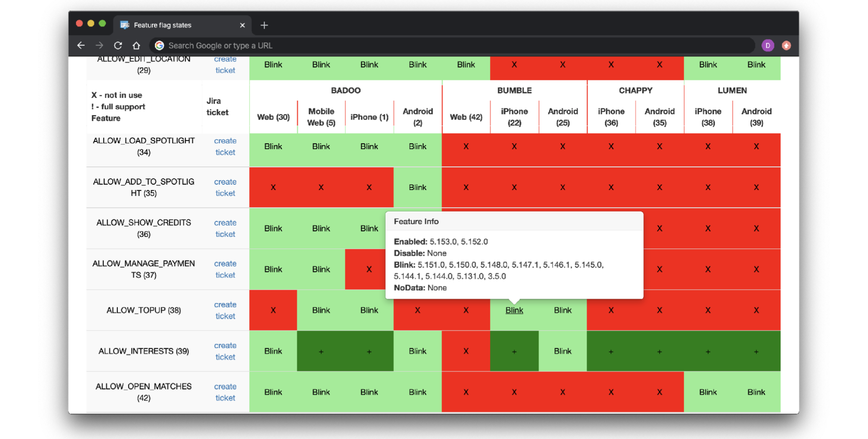Create ticket for ALLOW_SHOW_CREDITS

tap(225, 228)
